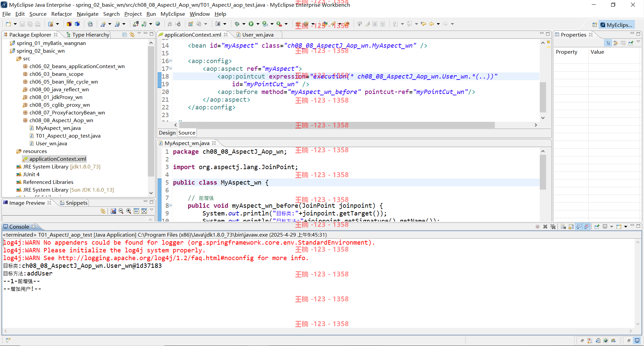Switch to User_wn.java editor tab

pyautogui.click(x=258, y=35)
